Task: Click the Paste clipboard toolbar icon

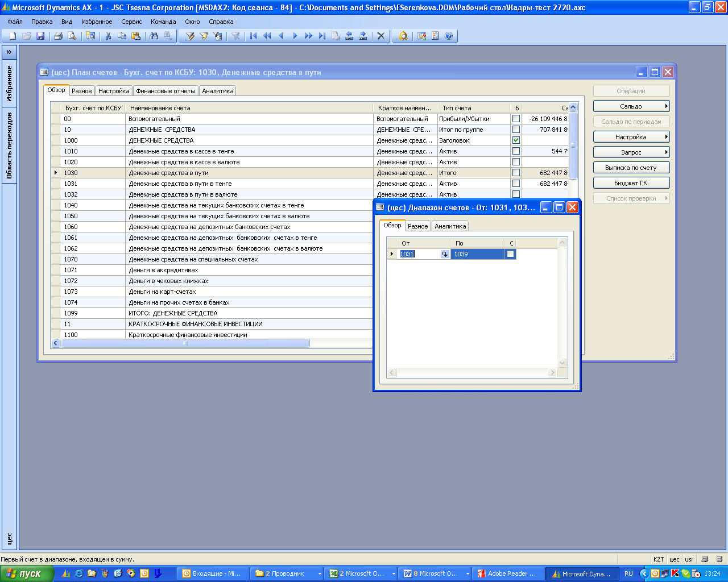Action: pyautogui.click(x=135, y=36)
